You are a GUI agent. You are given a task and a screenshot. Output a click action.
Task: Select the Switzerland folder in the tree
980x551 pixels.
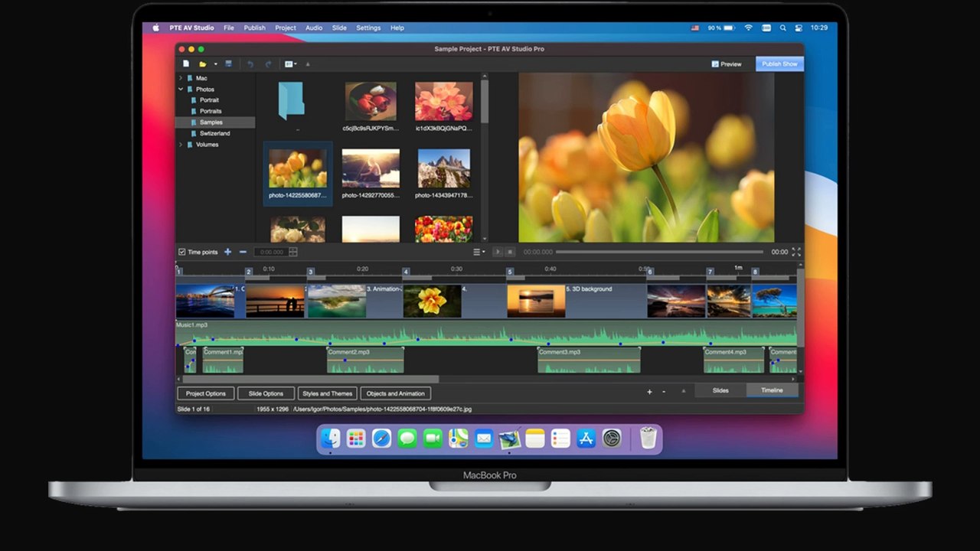[x=215, y=133]
